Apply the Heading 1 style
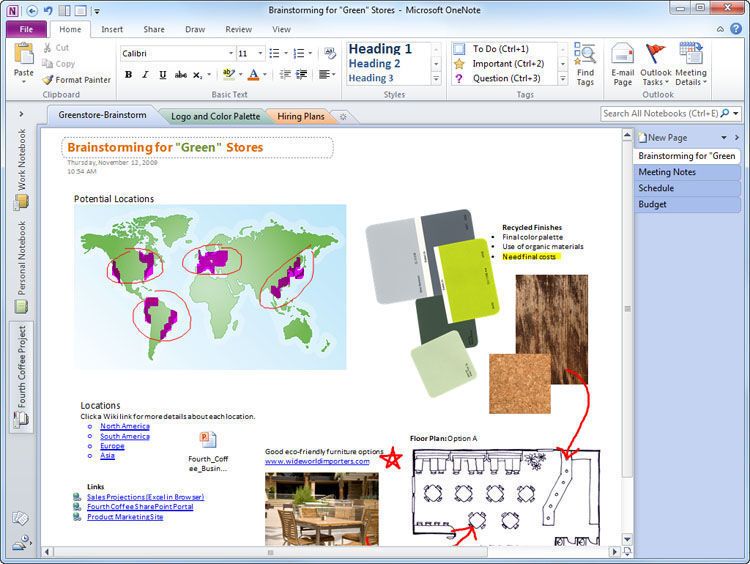Viewport: 750px width, 564px height. [380, 49]
